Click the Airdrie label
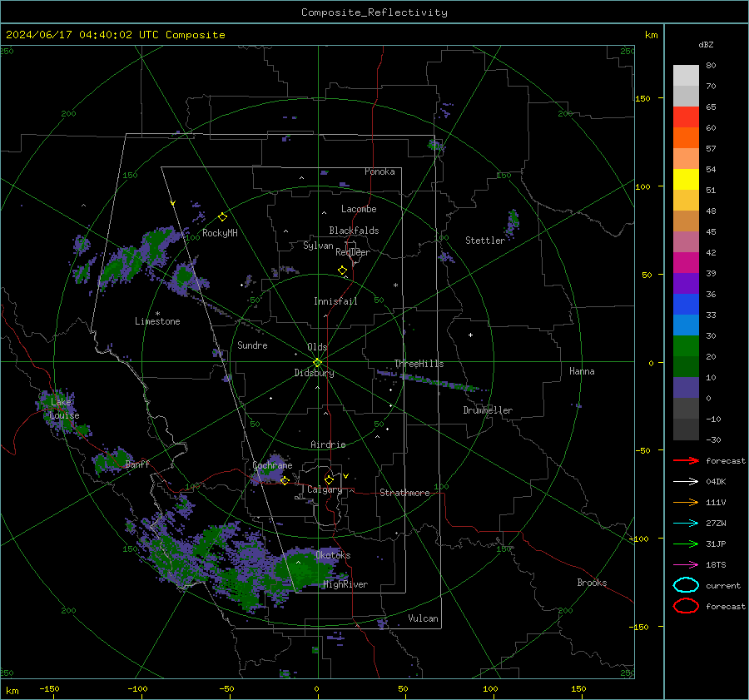The width and height of the screenshot is (749, 700). 328,444
